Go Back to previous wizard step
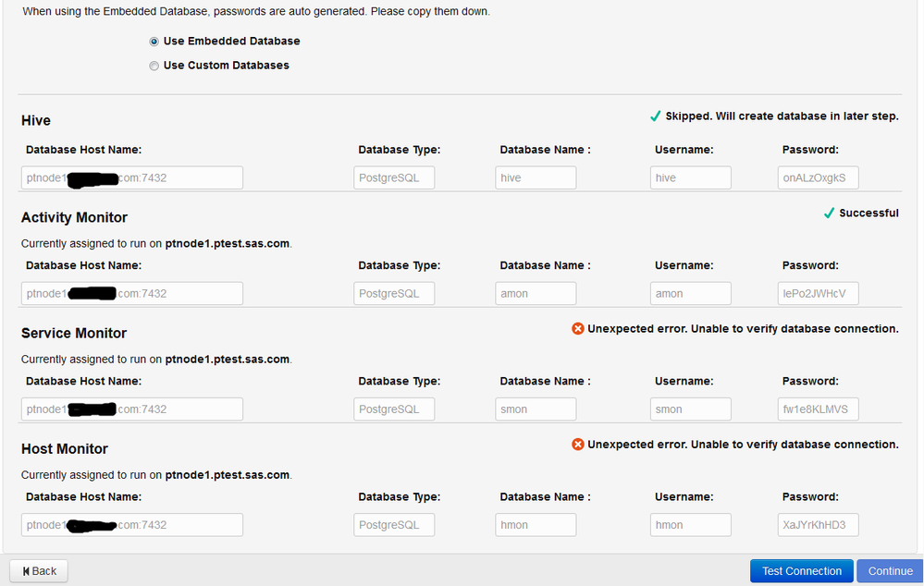The image size is (924, 586). pyautogui.click(x=39, y=571)
